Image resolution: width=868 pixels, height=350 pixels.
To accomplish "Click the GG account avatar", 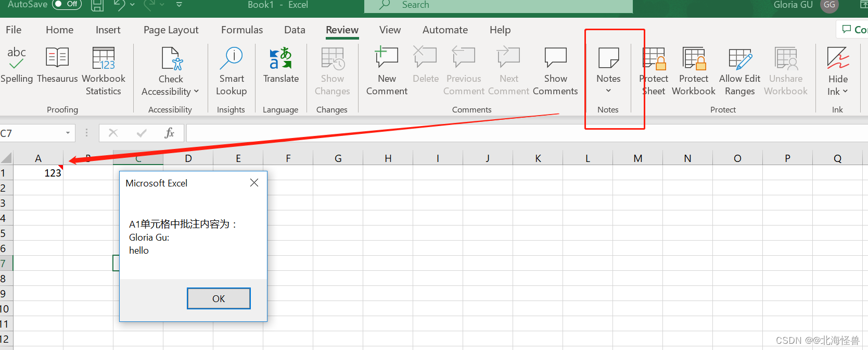I will click(829, 5).
